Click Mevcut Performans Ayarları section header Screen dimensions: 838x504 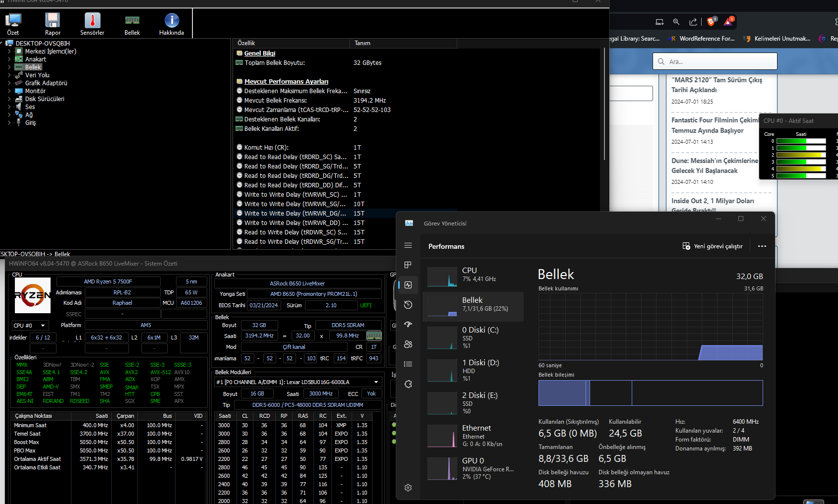286,81
